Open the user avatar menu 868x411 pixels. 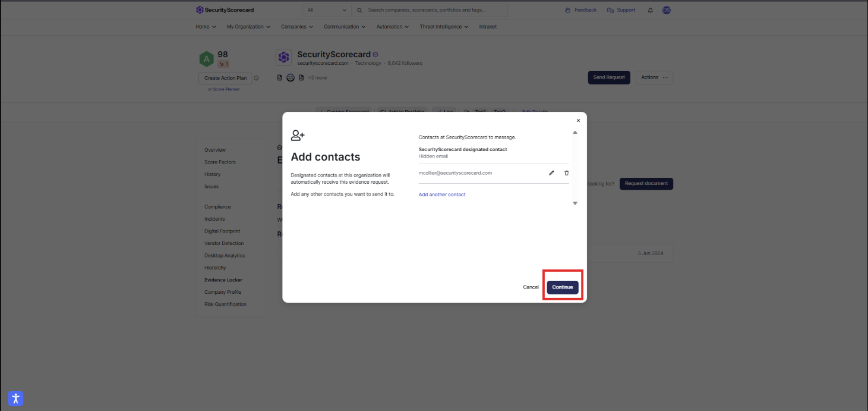point(666,10)
